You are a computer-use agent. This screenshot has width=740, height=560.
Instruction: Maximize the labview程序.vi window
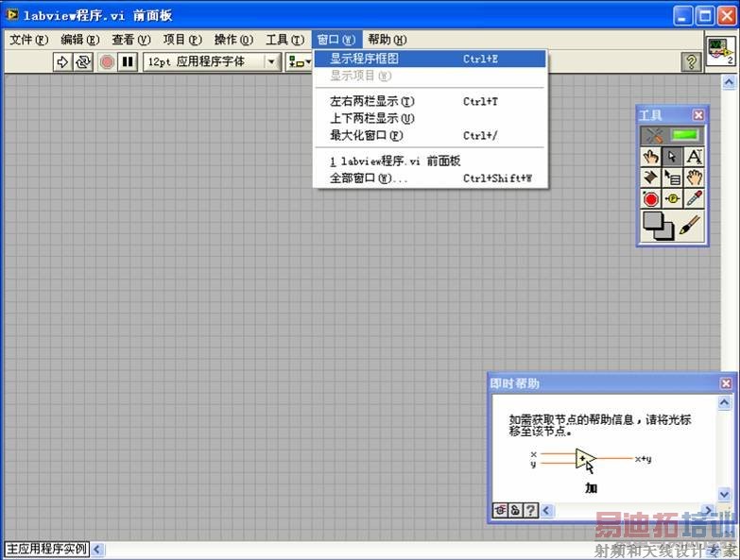click(x=705, y=16)
